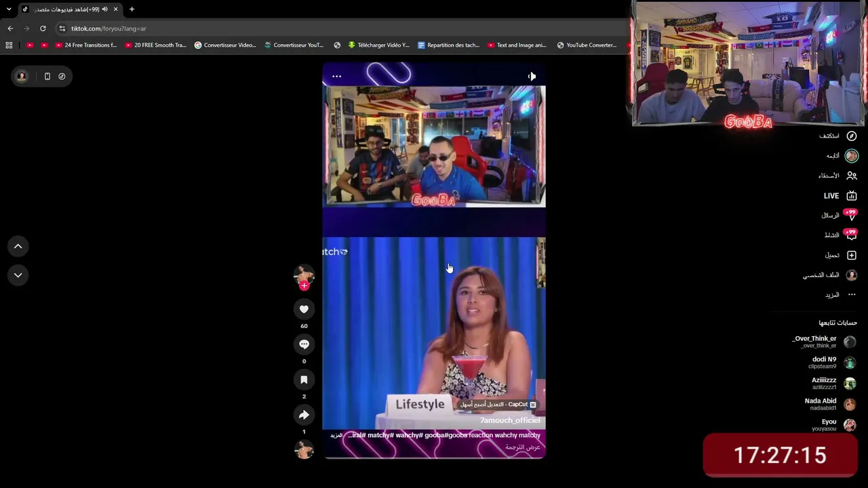
Task: Open the Chrome apps grid in the bookmarks bar
Action: coord(9,45)
